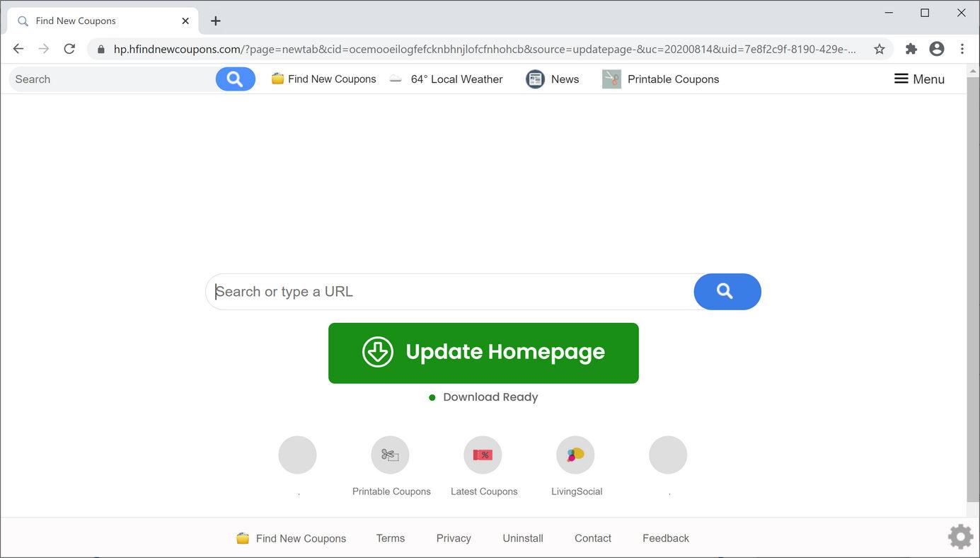Open the Contact footer link
The width and height of the screenshot is (980, 558).
(x=593, y=538)
